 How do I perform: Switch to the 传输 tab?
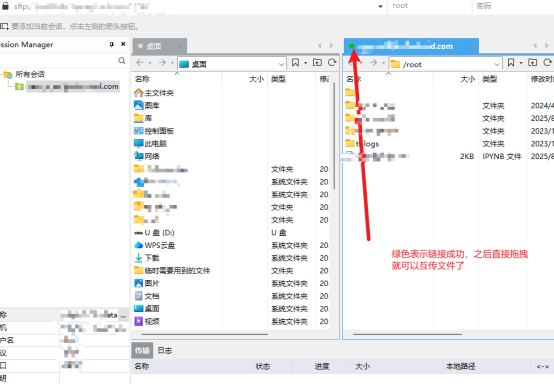click(x=142, y=350)
